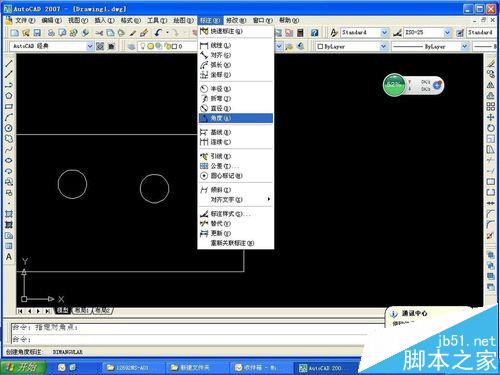Expand the AutoCAD 经典 workspace dropdown
The width and height of the screenshot is (500, 375).
(x=90, y=46)
